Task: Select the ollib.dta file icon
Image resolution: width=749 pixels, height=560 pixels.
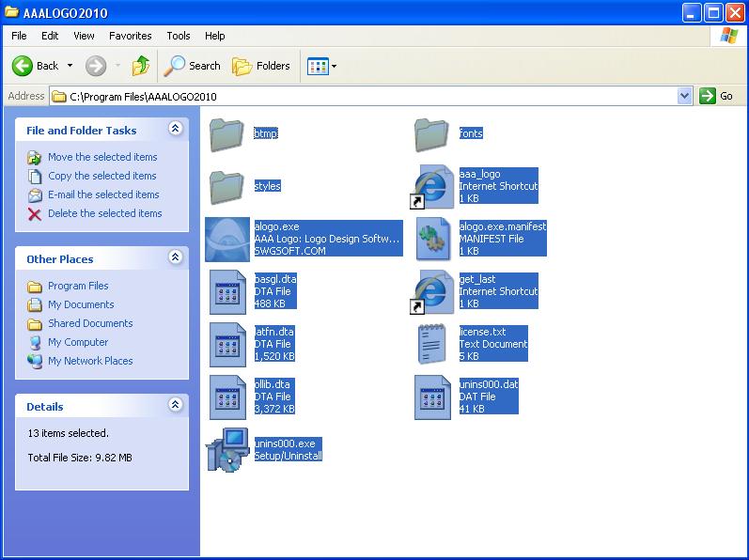Action: click(x=227, y=397)
